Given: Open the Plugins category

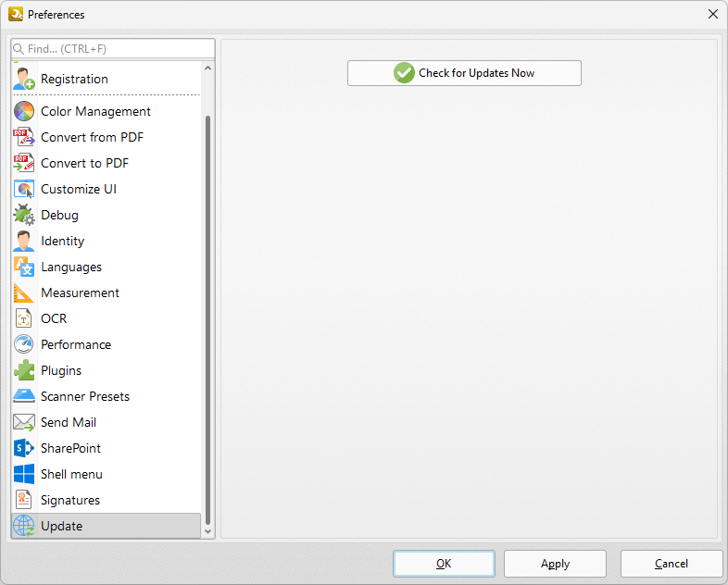Looking at the screenshot, I should [107, 370].
